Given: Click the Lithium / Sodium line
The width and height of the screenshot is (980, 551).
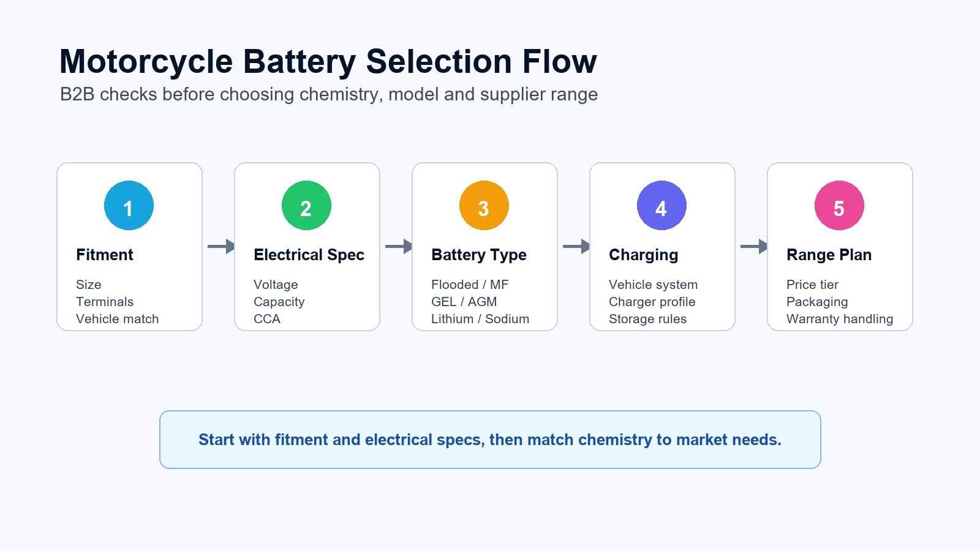Looking at the screenshot, I should tap(480, 319).
